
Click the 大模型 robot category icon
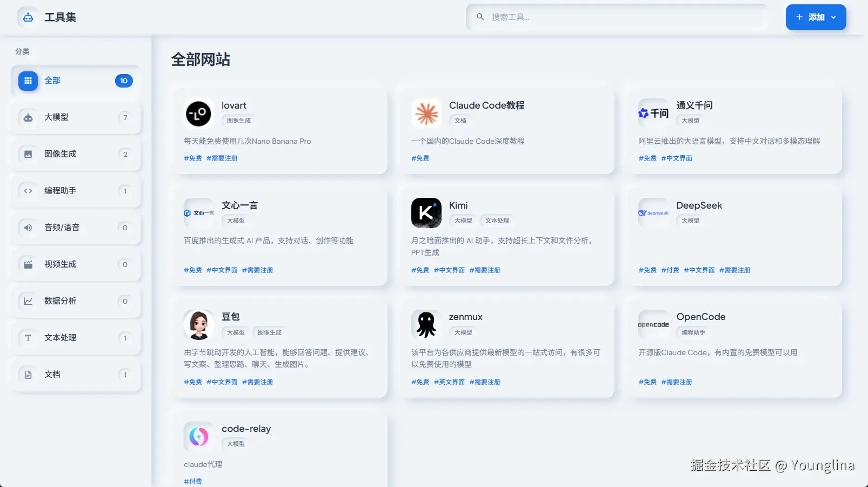click(x=28, y=117)
